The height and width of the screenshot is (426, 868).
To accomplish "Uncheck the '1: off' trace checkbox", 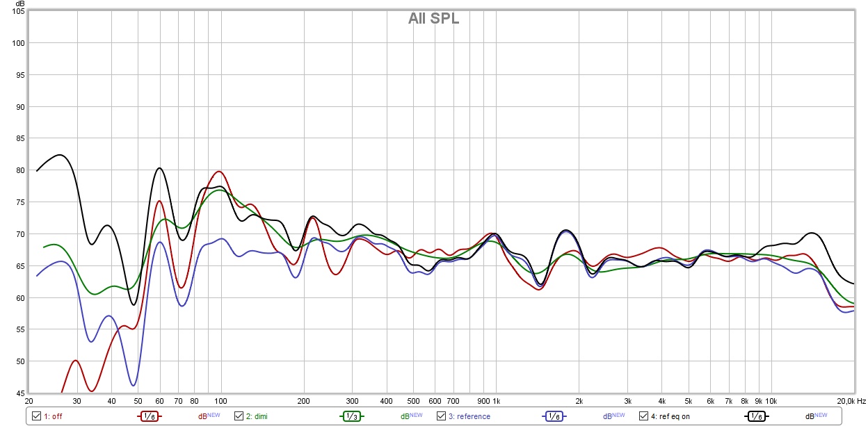I will [x=36, y=416].
